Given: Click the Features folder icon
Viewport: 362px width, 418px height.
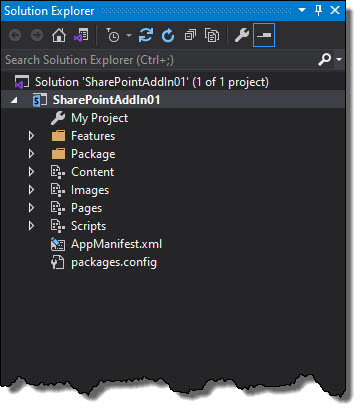Looking at the screenshot, I should click(x=58, y=136).
